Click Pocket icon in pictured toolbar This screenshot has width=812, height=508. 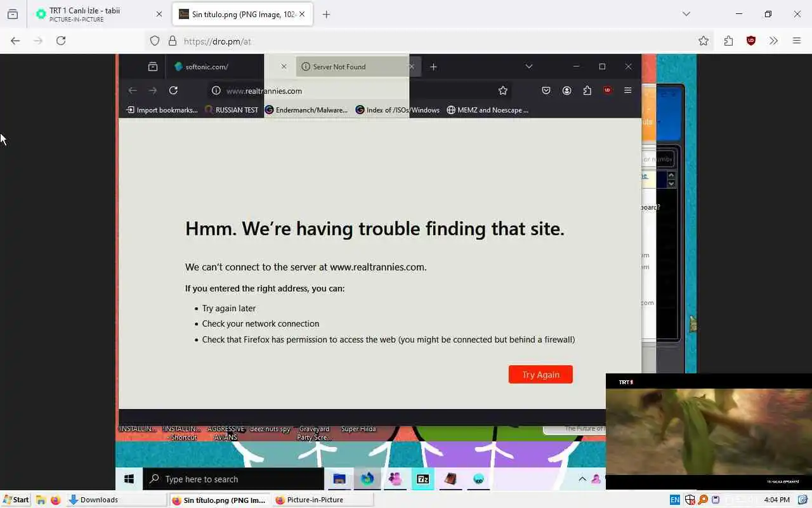click(x=546, y=91)
